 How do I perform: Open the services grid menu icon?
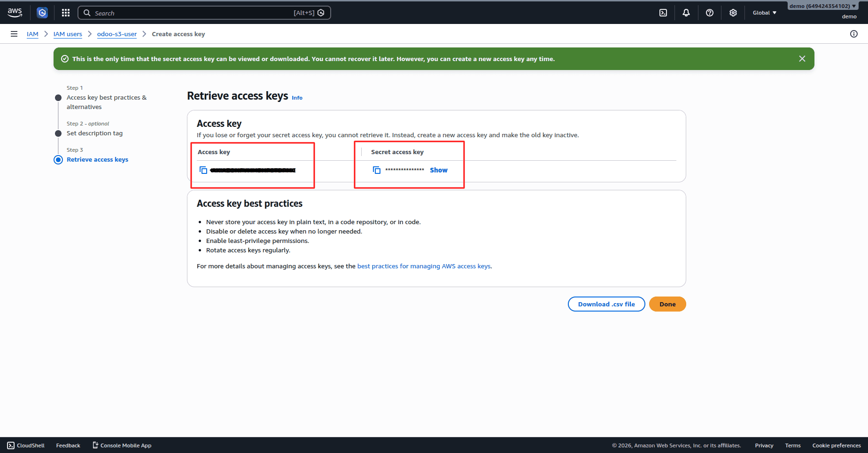click(x=66, y=13)
